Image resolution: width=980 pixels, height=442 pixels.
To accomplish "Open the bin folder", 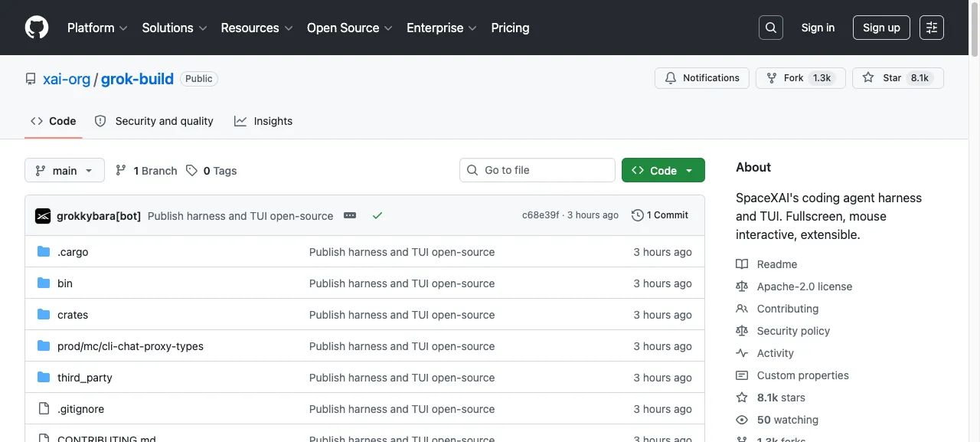I will tap(65, 283).
